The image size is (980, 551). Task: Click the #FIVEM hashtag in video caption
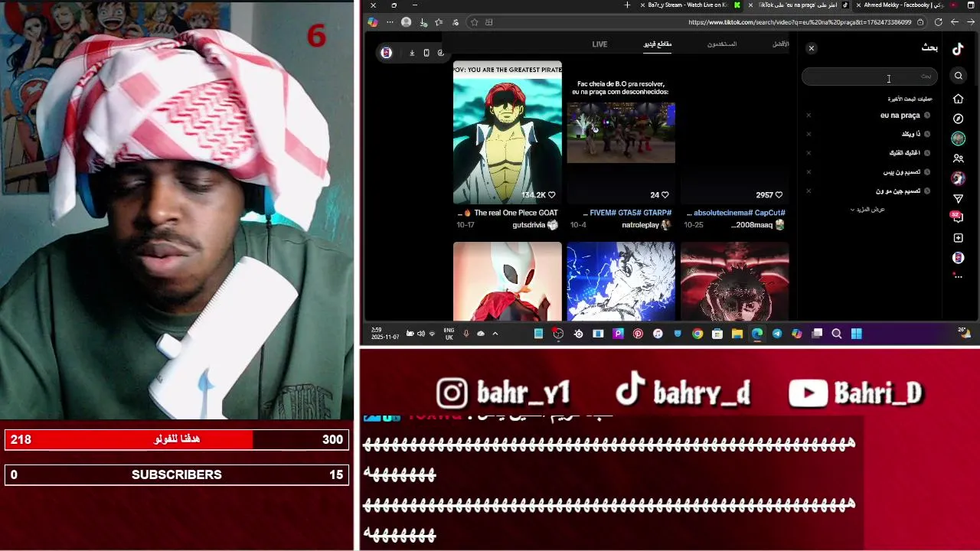(x=605, y=213)
